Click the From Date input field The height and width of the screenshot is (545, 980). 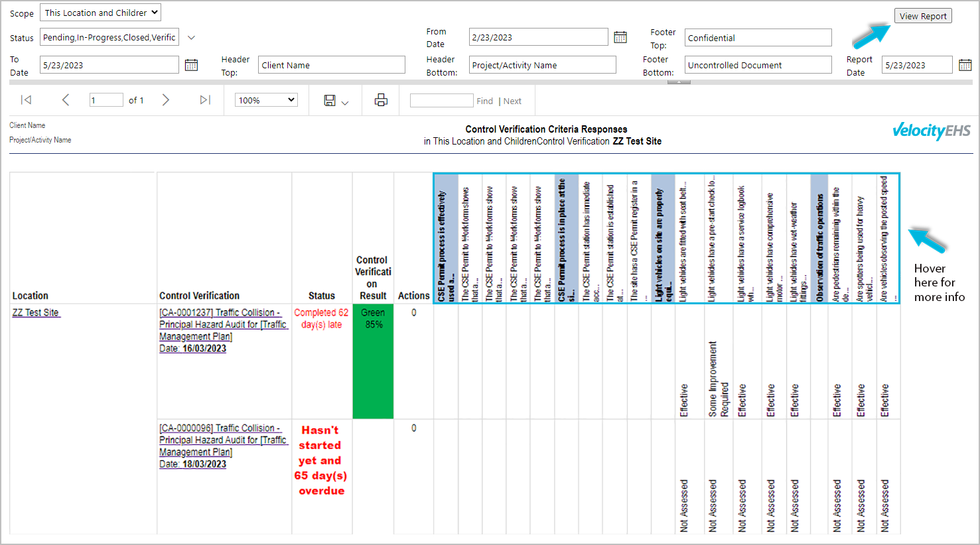538,37
